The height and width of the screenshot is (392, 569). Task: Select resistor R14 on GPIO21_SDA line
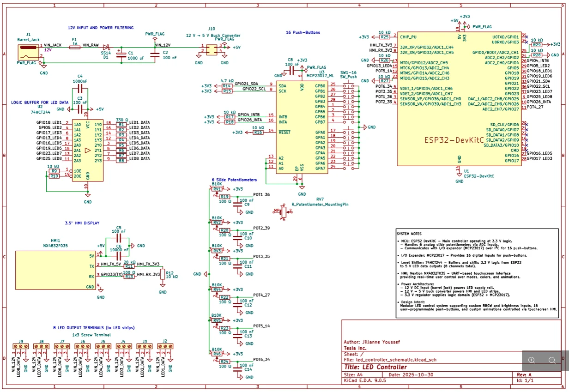click(227, 86)
